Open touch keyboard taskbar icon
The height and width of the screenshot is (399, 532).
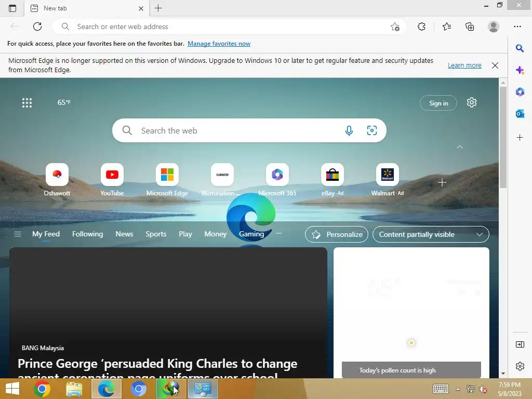click(x=441, y=389)
